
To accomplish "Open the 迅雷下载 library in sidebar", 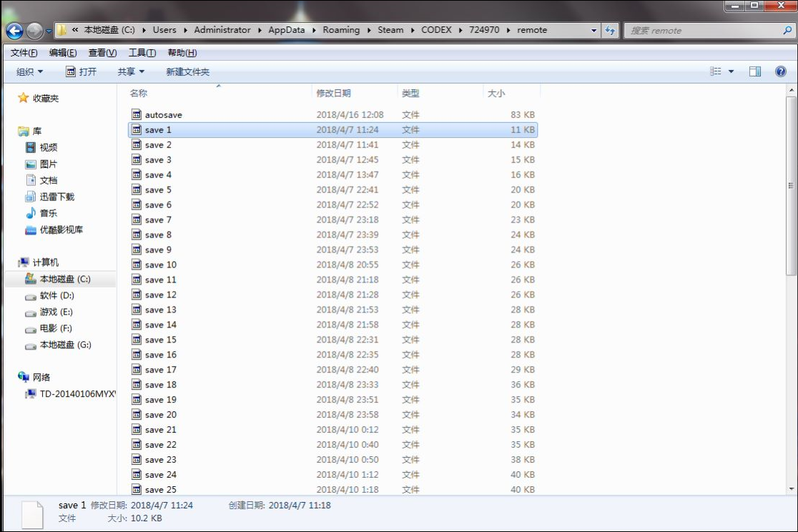I will pyautogui.click(x=56, y=197).
